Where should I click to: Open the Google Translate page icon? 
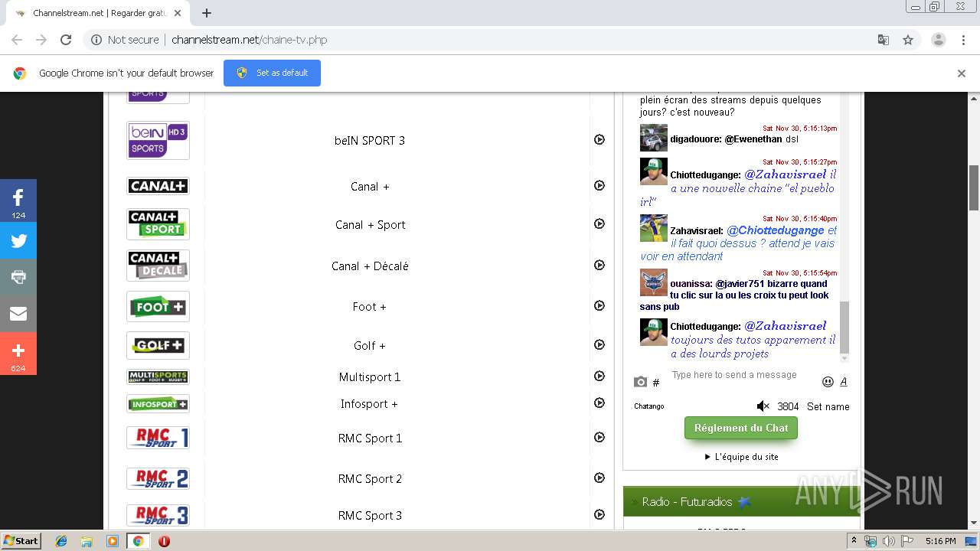[x=884, y=40]
